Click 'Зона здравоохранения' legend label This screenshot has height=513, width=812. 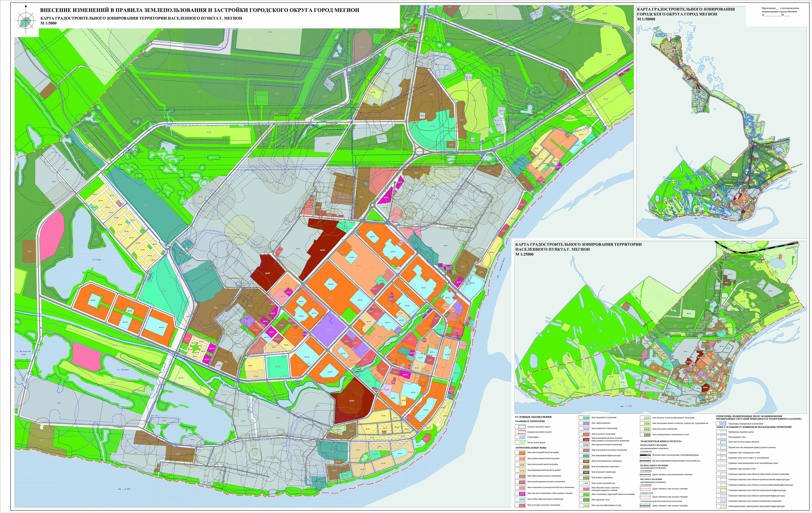(601, 423)
